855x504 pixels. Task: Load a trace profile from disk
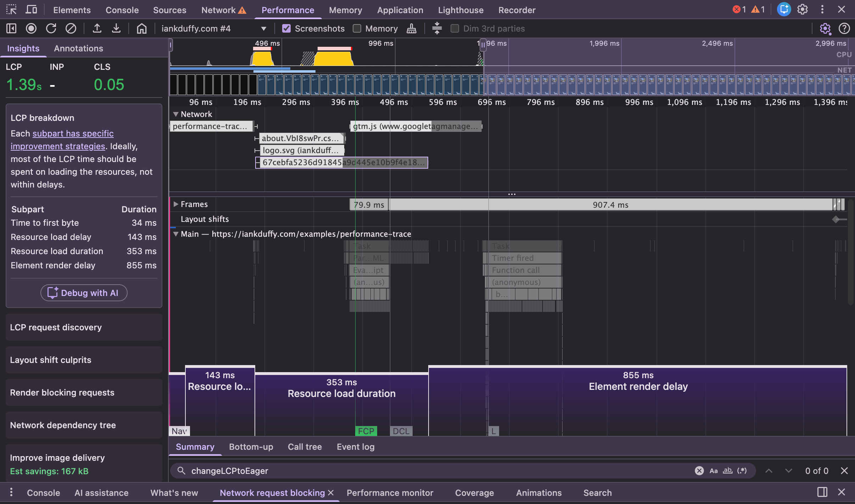click(97, 28)
